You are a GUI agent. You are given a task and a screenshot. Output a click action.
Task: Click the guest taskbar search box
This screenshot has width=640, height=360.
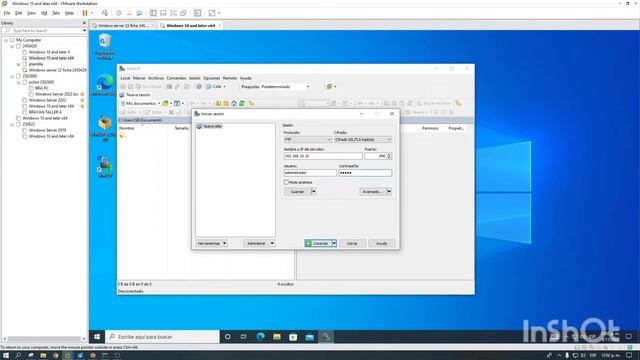coord(162,336)
